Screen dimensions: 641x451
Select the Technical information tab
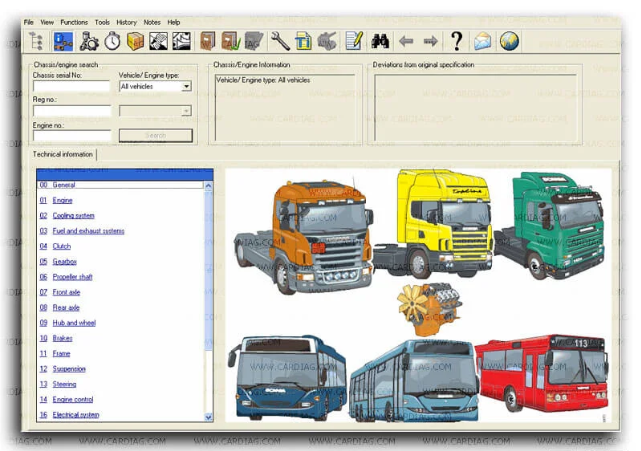point(63,154)
